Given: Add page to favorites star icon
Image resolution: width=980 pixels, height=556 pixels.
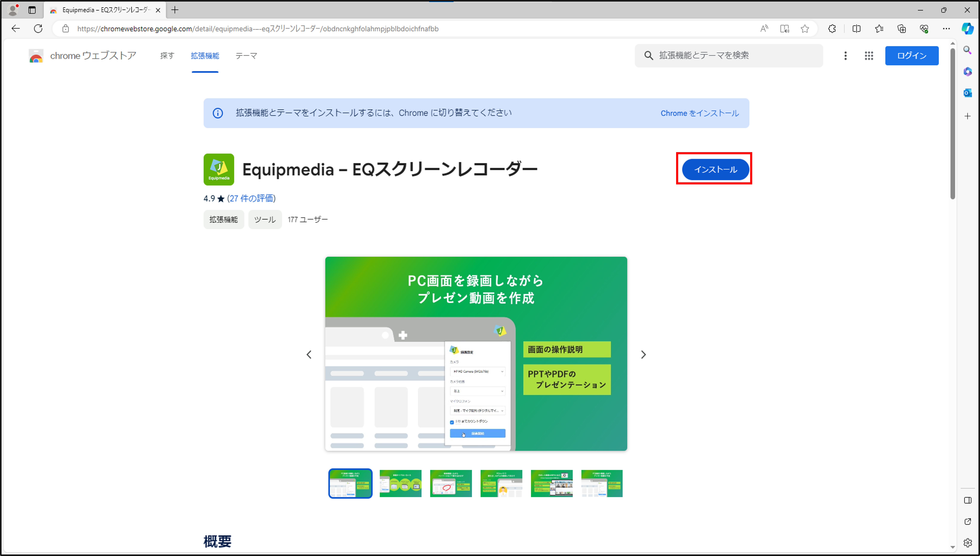Looking at the screenshot, I should pyautogui.click(x=805, y=29).
